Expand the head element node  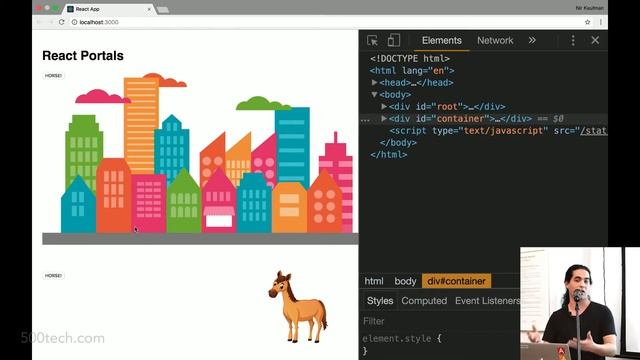click(374, 82)
